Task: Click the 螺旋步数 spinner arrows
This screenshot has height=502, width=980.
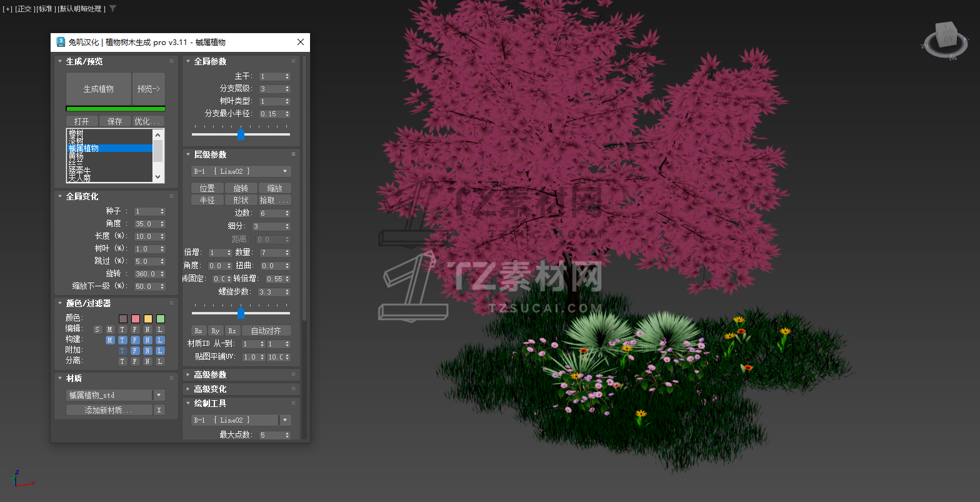Action: [x=287, y=292]
